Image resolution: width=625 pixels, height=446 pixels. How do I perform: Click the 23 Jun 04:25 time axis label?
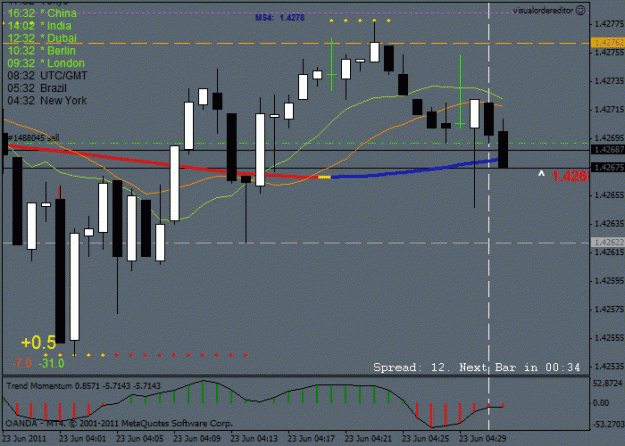click(x=425, y=439)
